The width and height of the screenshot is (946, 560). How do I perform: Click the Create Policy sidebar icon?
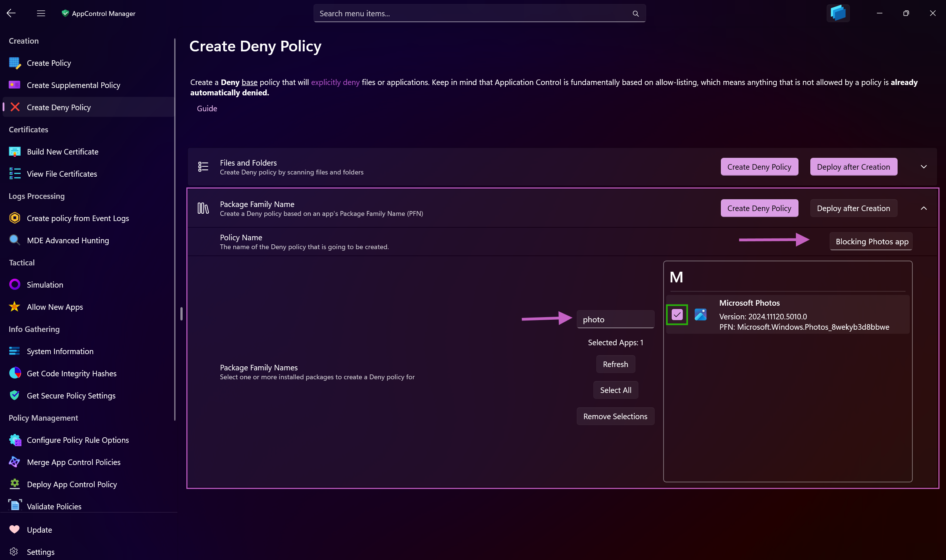(x=15, y=63)
